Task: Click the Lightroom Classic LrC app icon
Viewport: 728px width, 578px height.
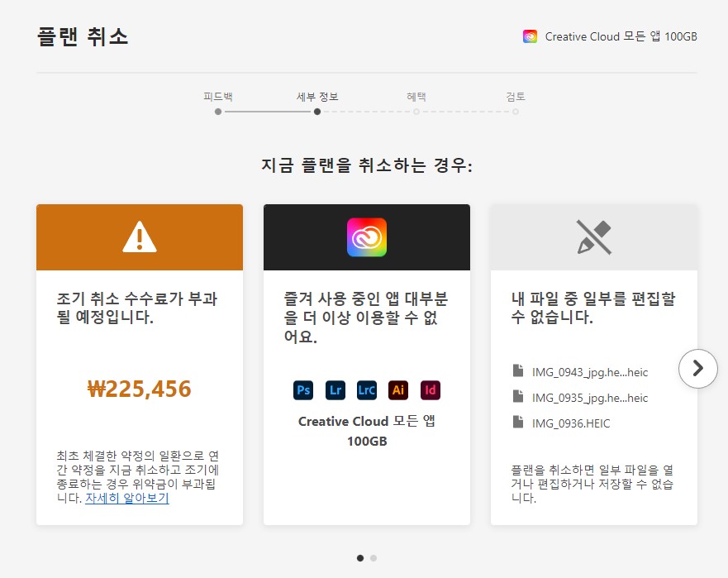Action: pos(367,389)
